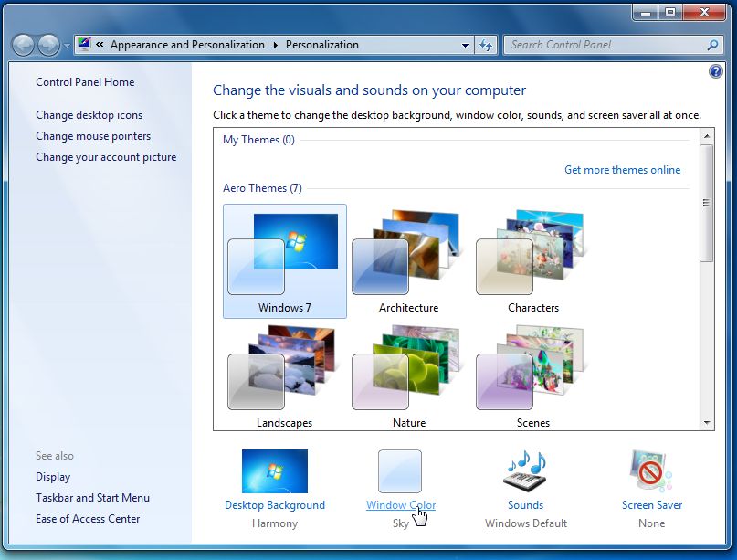
Task: Click the Screen Saver icon
Action: click(x=651, y=471)
